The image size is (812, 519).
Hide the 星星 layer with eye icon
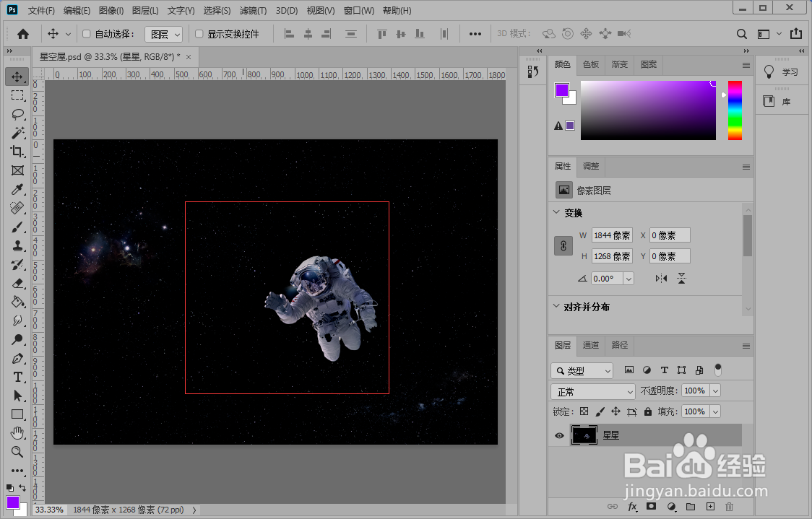559,436
